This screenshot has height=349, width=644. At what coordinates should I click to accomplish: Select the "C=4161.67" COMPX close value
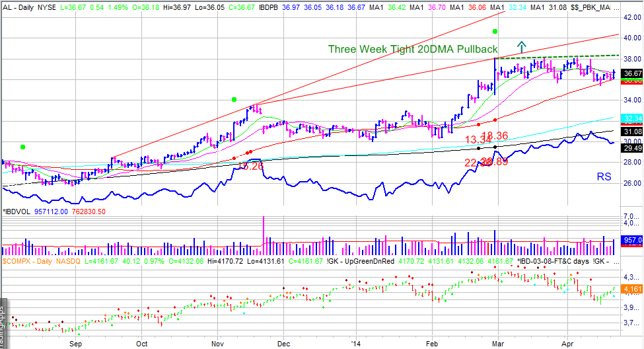pyautogui.click(x=306, y=261)
